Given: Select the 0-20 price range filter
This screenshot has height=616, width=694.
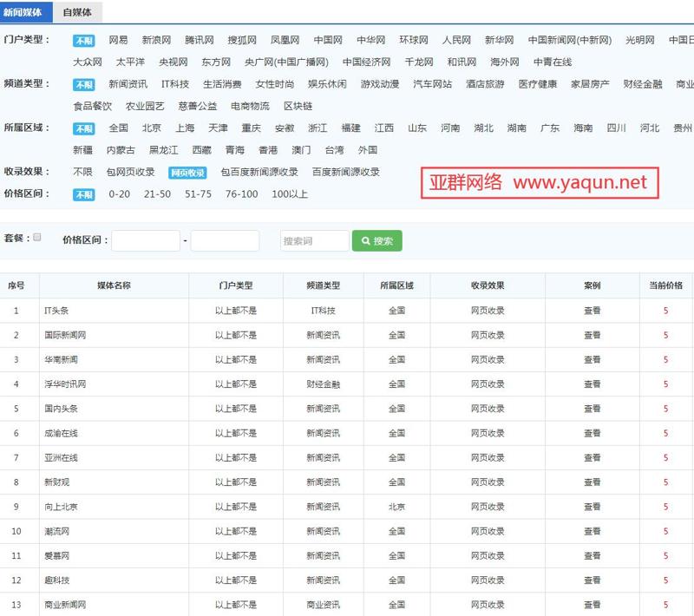Looking at the screenshot, I should tap(120, 193).
